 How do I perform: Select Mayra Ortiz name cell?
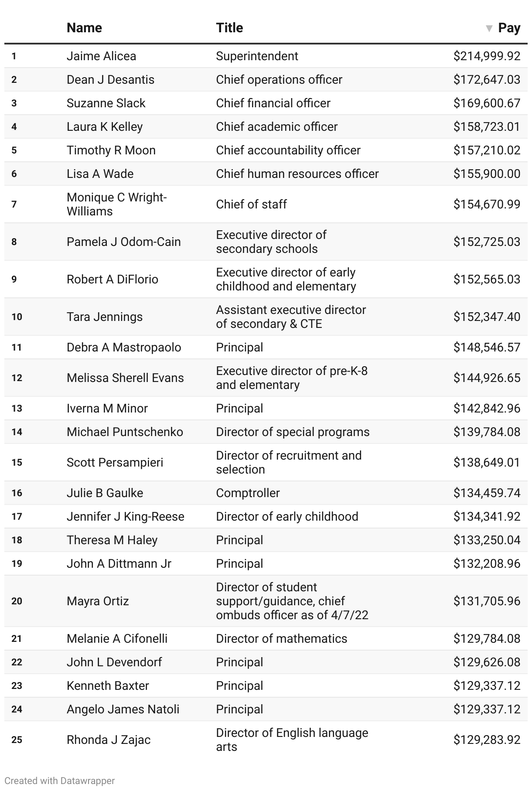[x=98, y=601]
